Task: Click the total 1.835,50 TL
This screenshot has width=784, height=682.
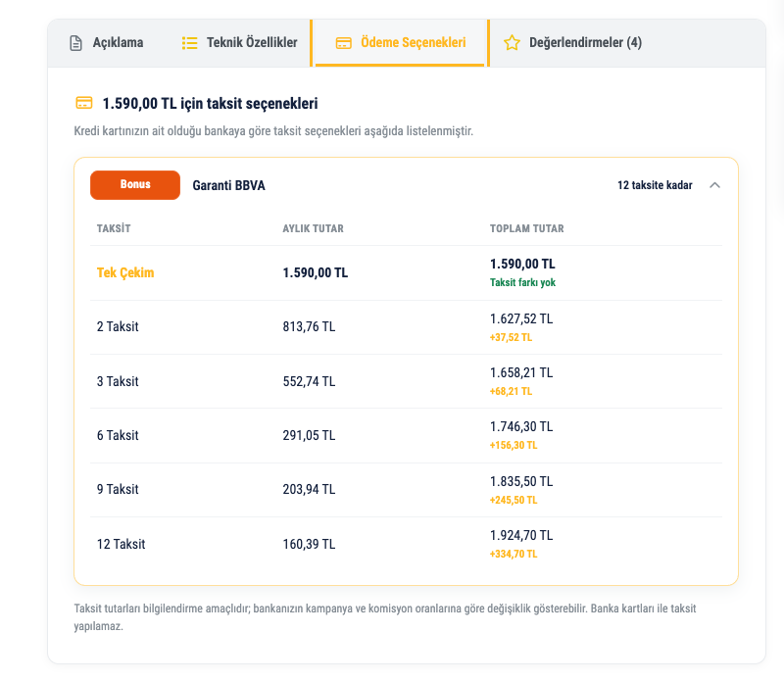Action: coord(521,481)
